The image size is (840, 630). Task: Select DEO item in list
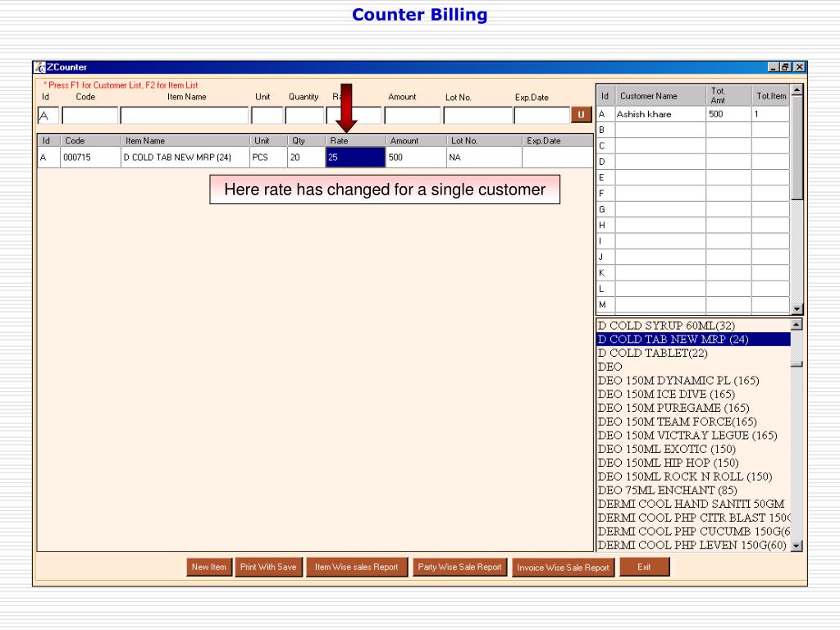(x=693, y=367)
